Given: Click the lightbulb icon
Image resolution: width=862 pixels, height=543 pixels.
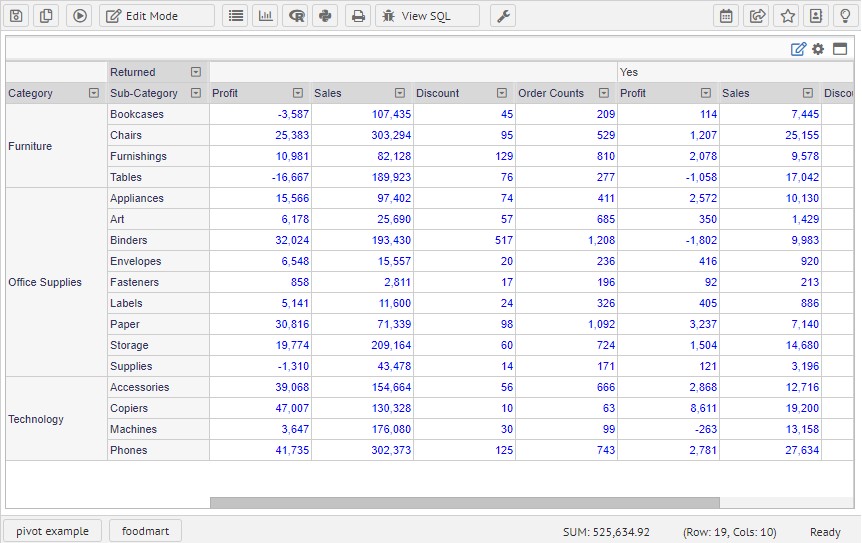Looking at the screenshot, I should pyautogui.click(x=845, y=16).
